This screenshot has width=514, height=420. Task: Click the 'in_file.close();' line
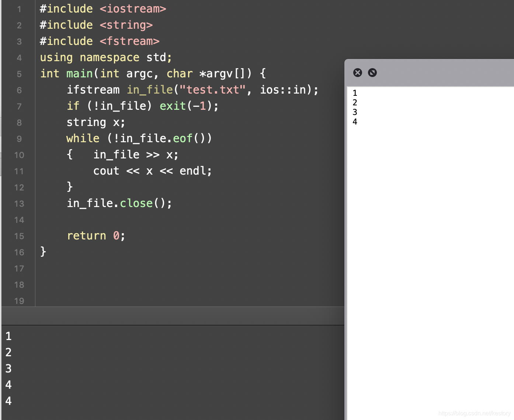pos(119,203)
